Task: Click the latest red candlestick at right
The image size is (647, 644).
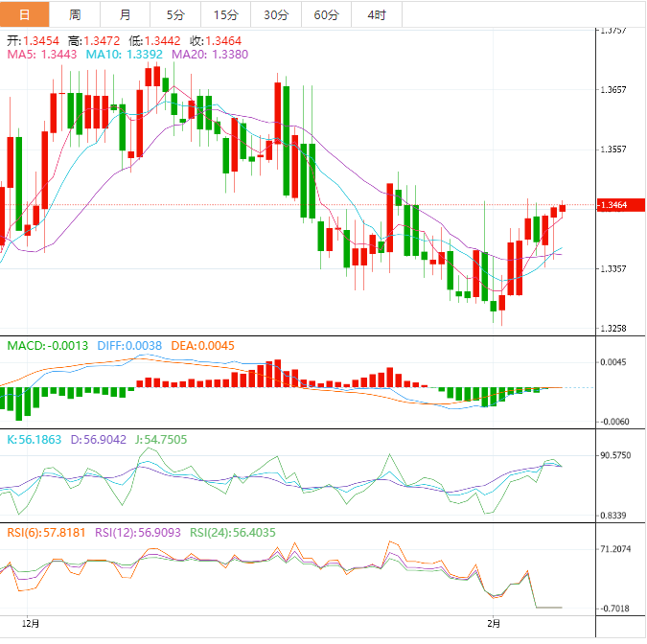Action: coord(563,208)
